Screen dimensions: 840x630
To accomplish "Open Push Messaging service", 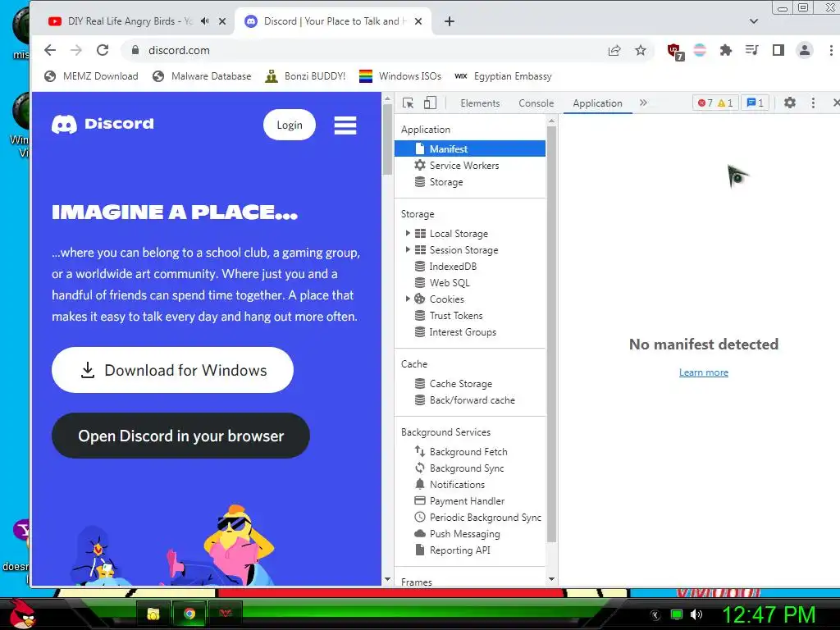I will [464, 533].
